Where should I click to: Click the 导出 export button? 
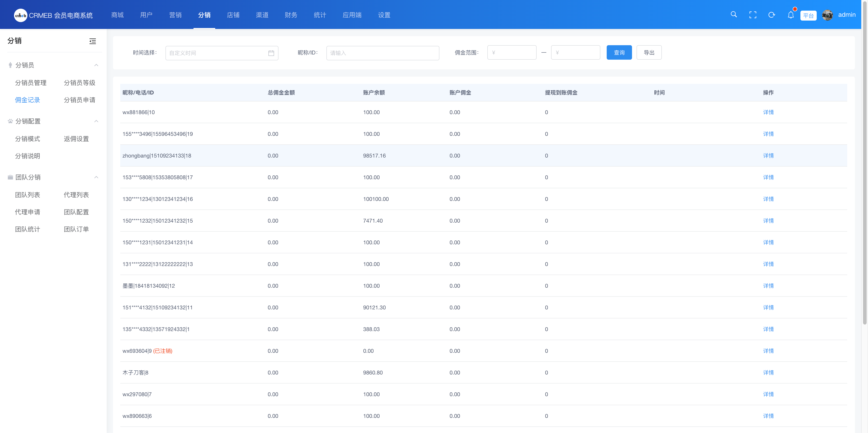coord(649,53)
